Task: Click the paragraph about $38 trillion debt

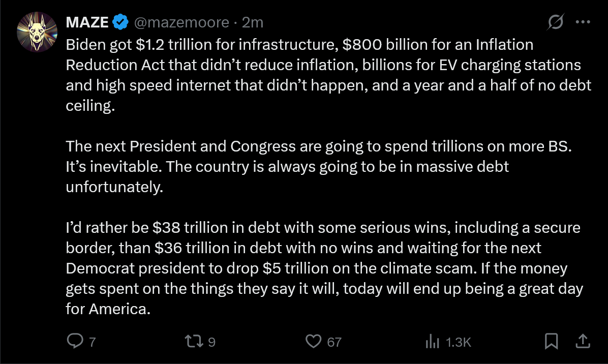Action: [324, 268]
